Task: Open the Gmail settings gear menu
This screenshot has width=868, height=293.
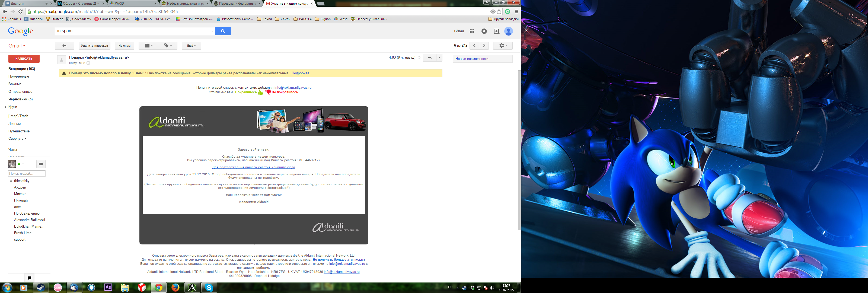Action: click(503, 46)
